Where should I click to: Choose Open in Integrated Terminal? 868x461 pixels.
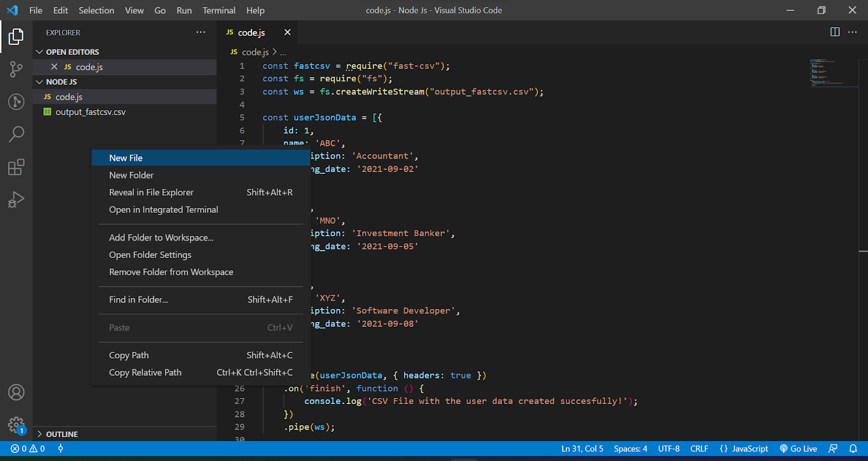tap(201, 210)
